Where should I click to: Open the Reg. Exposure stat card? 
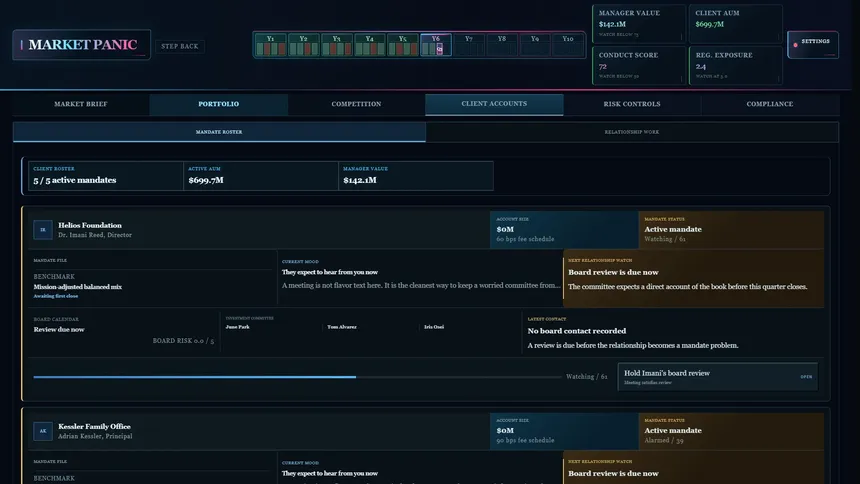point(735,65)
